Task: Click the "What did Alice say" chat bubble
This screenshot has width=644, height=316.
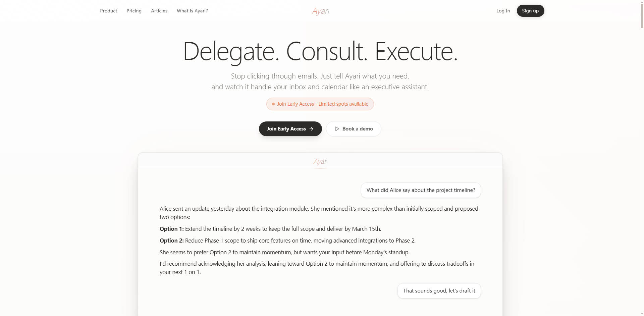Action: [421, 190]
